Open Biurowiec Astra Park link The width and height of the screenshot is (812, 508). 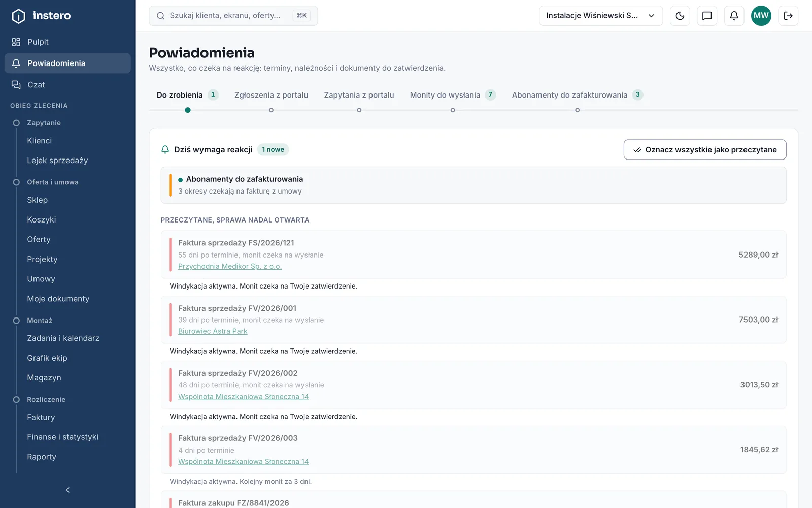(x=213, y=331)
